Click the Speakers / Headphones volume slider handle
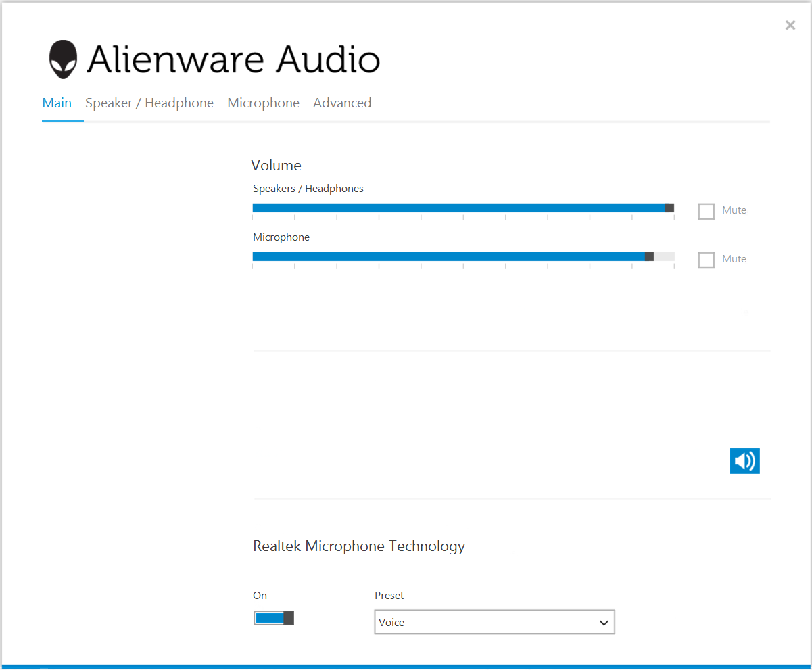 point(669,208)
